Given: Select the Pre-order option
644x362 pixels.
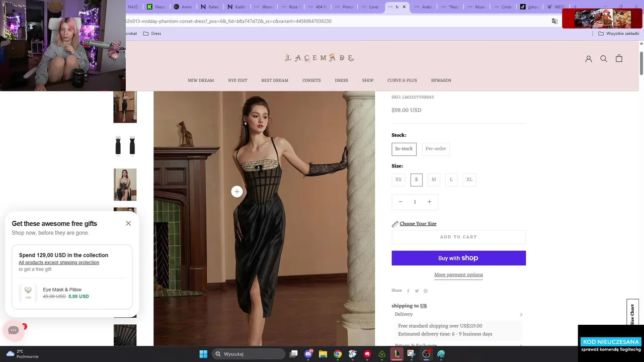Looking at the screenshot, I should click(x=436, y=149).
